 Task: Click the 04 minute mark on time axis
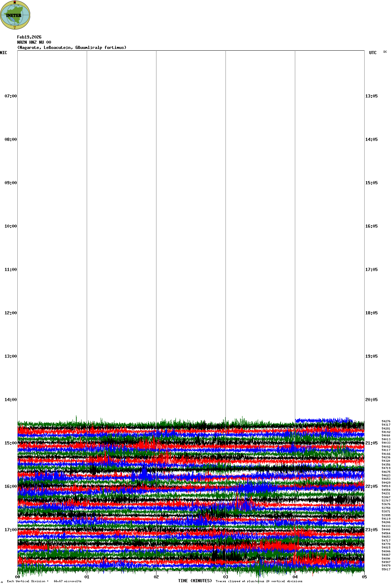point(295,577)
